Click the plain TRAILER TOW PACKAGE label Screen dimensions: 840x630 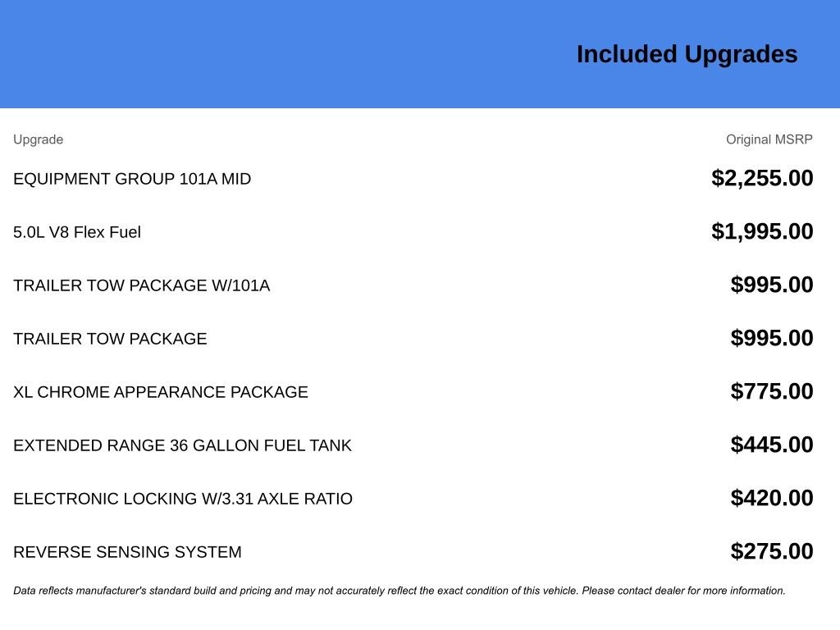click(x=110, y=339)
